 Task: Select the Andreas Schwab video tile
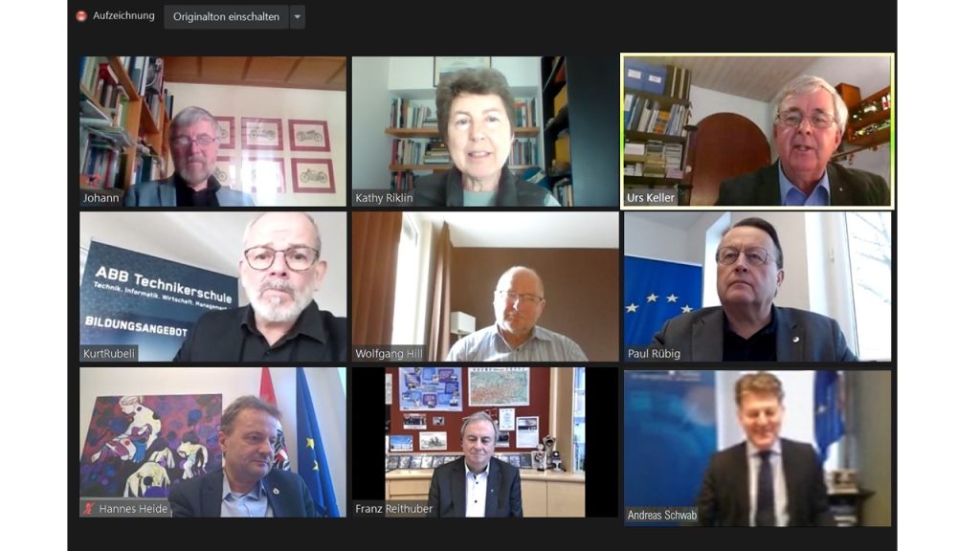pyautogui.click(x=758, y=448)
